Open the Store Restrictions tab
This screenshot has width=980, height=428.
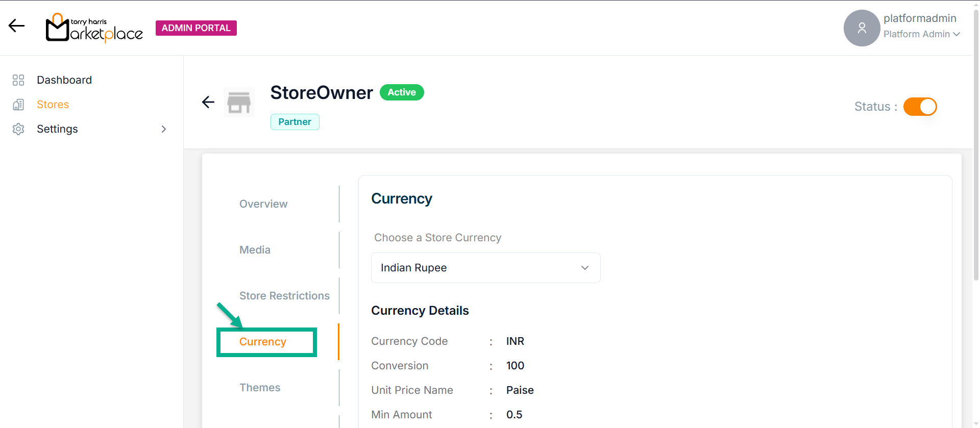tap(284, 296)
